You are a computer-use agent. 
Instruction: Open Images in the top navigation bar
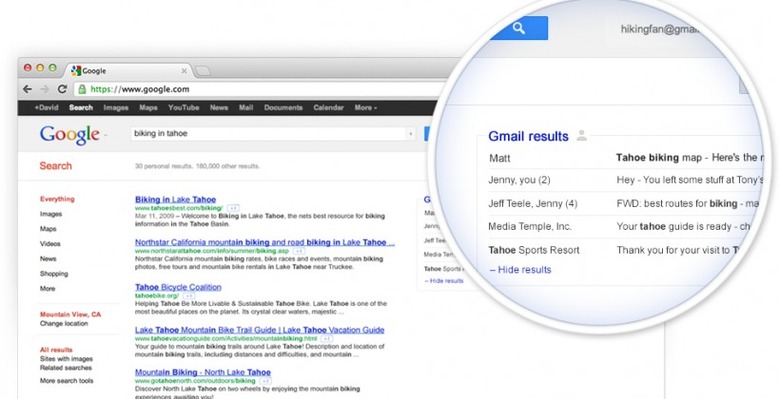pyautogui.click(x=116, y=107)
